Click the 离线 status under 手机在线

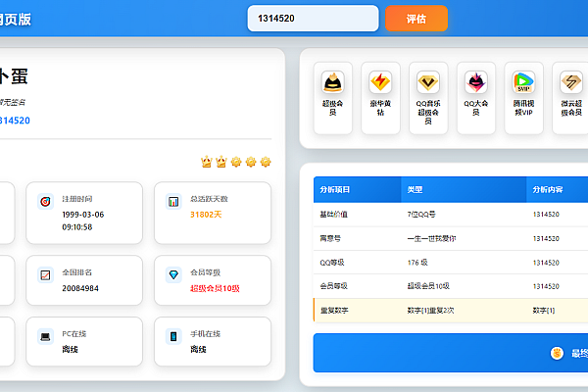[x=198, y=349]
